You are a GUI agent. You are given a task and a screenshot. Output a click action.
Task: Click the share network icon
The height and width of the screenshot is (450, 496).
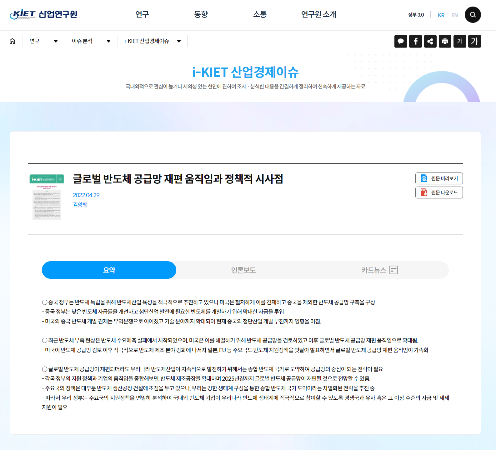[x=430, y=41]
